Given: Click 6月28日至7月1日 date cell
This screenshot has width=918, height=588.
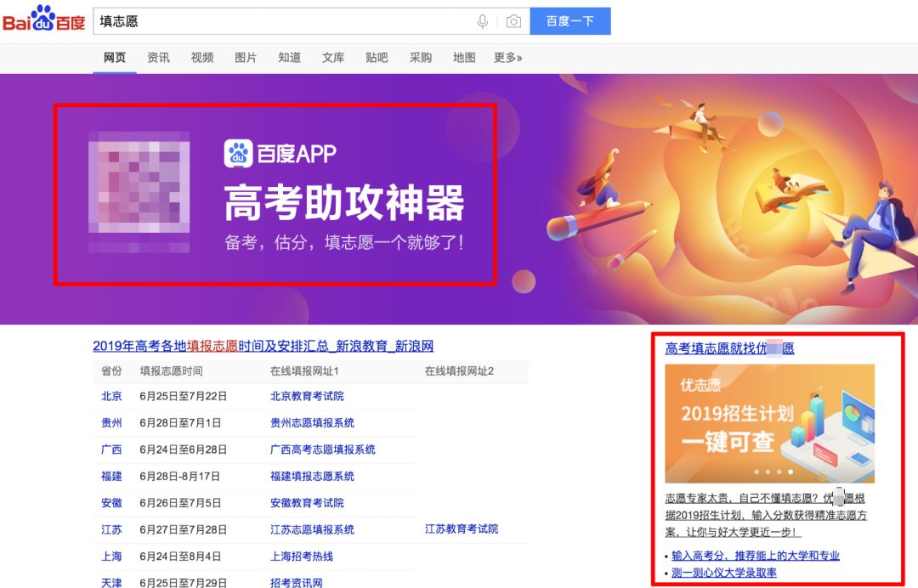Looking at the screenshot, I should coord(179,422).
